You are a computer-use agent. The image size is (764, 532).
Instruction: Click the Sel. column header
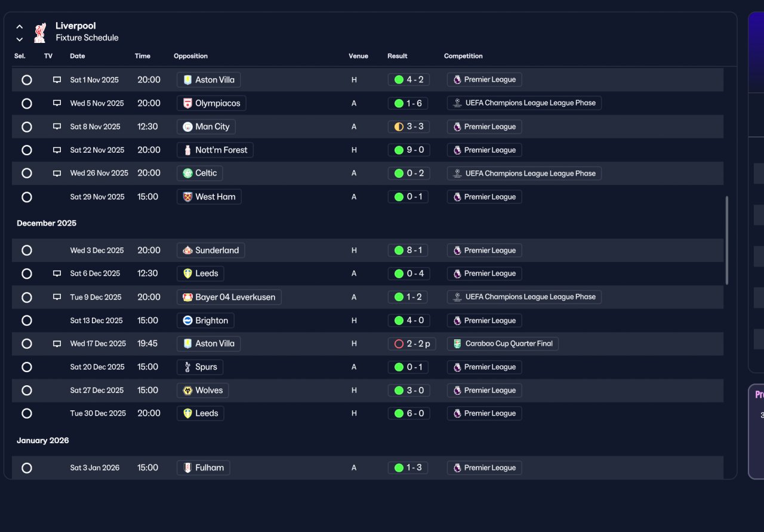(20, 56)
